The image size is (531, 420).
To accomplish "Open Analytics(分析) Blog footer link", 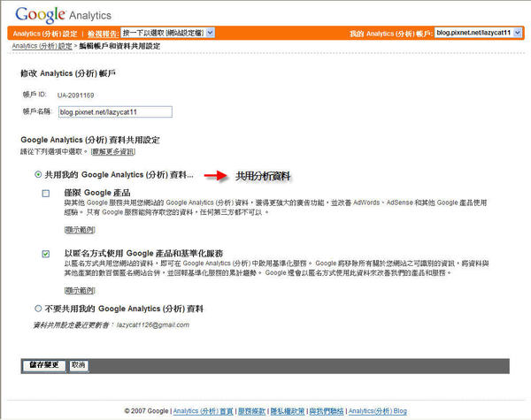I will click(x=378, y=411).
